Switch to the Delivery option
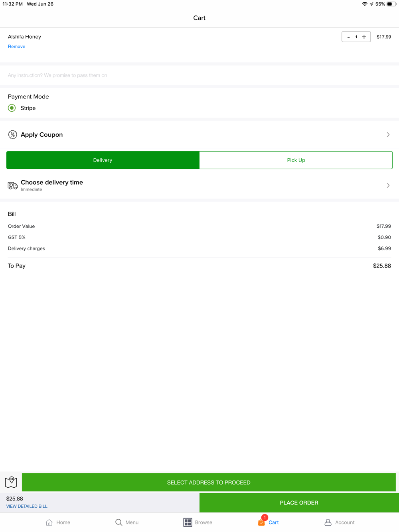The height and width of the screenshot is (532, 399). (x=103, y=160)
